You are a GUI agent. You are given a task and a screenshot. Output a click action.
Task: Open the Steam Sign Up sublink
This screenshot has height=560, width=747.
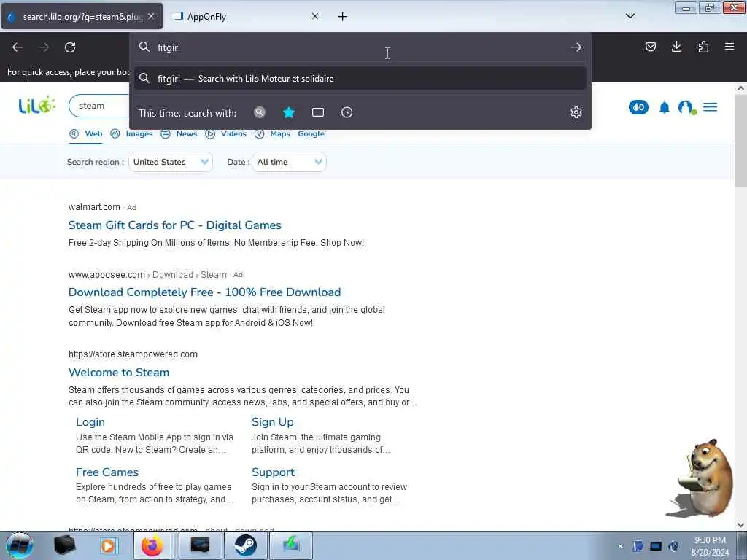(x=273, y=422)
